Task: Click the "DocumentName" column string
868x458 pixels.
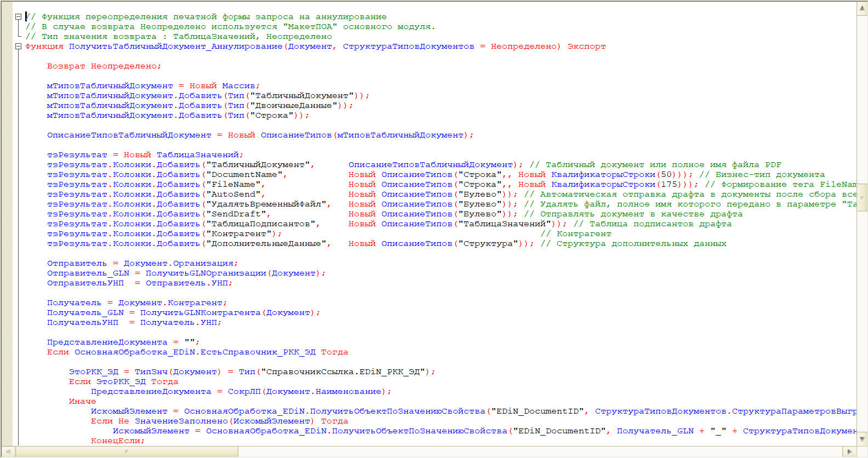Action: pos(244,175)
